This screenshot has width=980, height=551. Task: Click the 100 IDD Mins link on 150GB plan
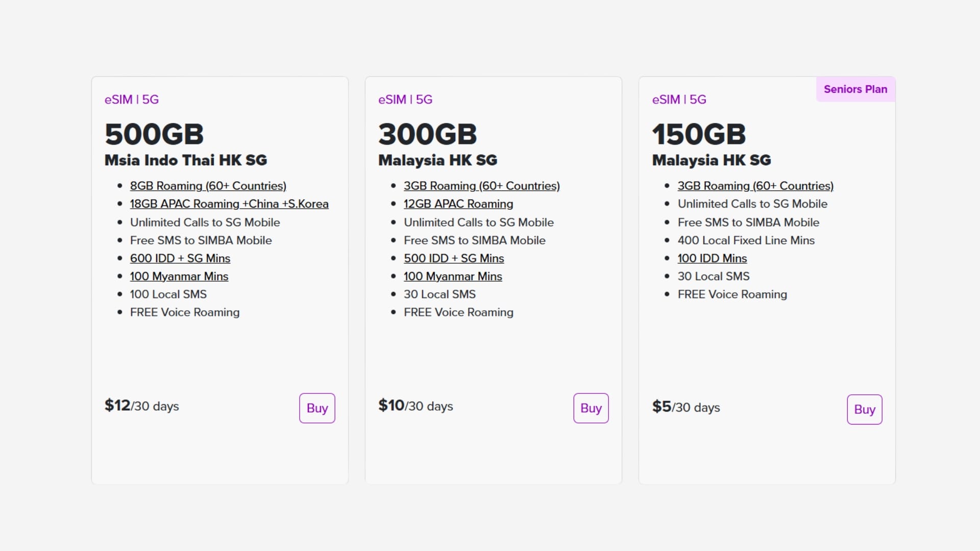712,258
